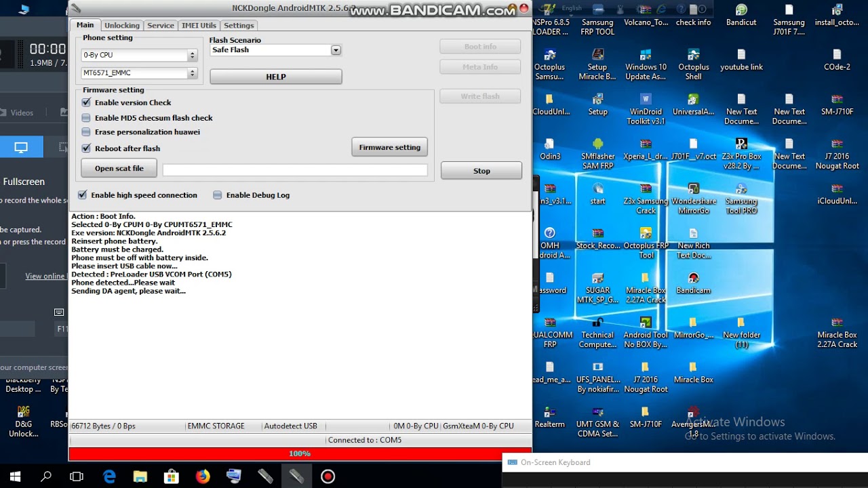
Task: Launch Wondershare MirrorGo desktop shortcut
Action: [694, 199]
